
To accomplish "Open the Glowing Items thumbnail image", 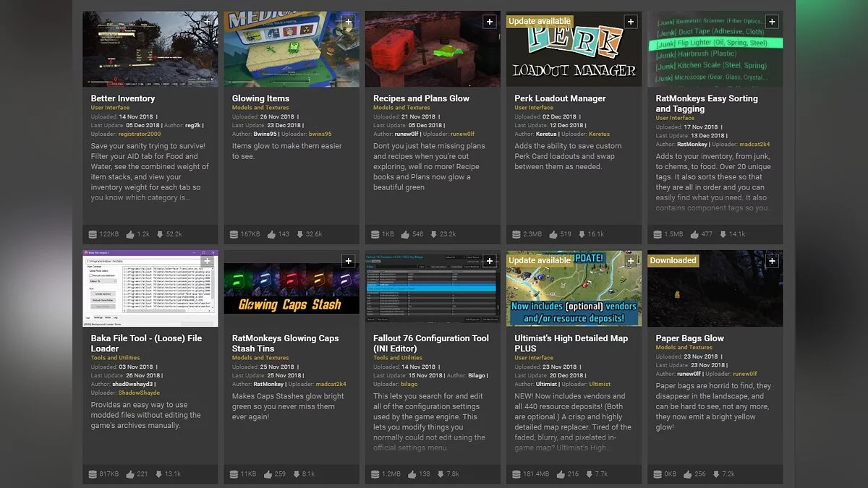I will [x=291, y=49].
